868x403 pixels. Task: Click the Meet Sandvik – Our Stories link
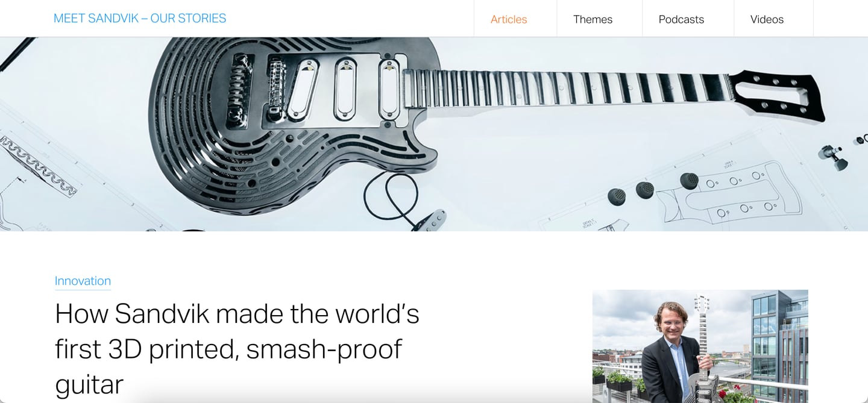(x=140, y=18)
